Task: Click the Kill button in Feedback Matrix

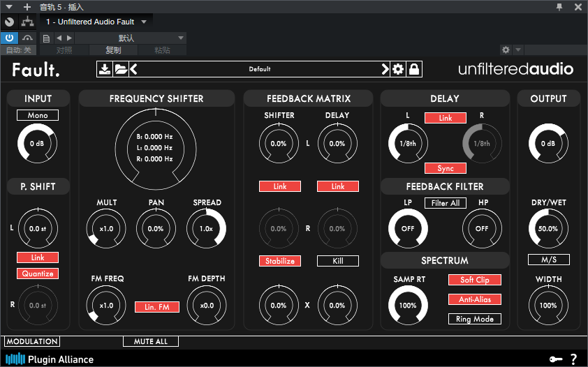Action: (338, 261)
